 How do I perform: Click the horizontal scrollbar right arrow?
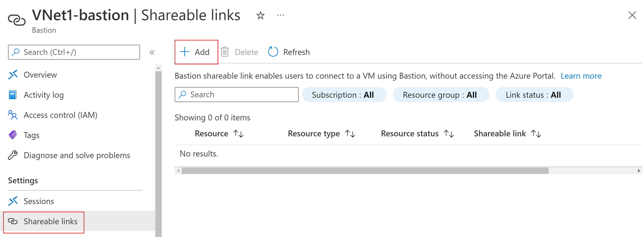click(x=639, y=171)
